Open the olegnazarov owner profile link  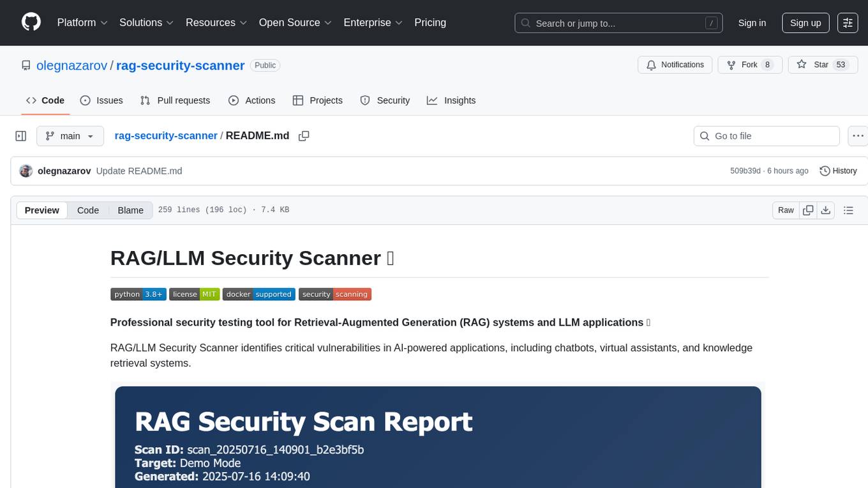71,65
